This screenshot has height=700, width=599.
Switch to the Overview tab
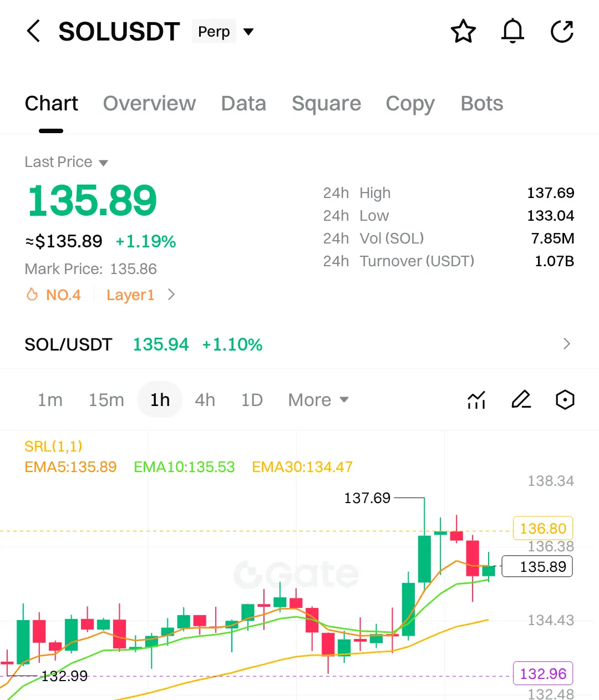[149, 104]
